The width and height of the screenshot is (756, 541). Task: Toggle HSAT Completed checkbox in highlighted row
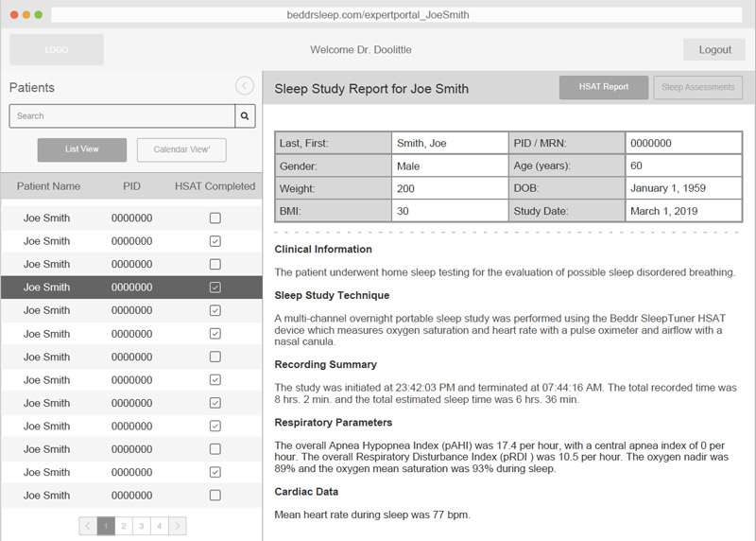(215, 288)
